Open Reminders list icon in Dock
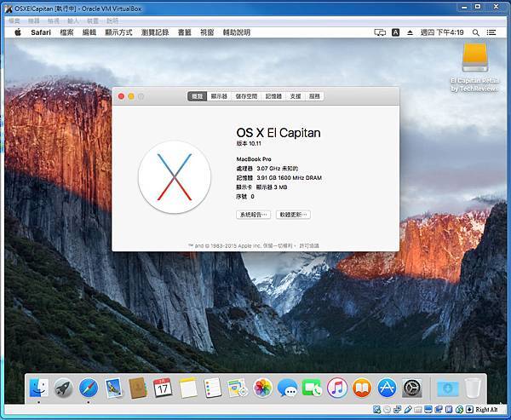 [x=213, y=388]
